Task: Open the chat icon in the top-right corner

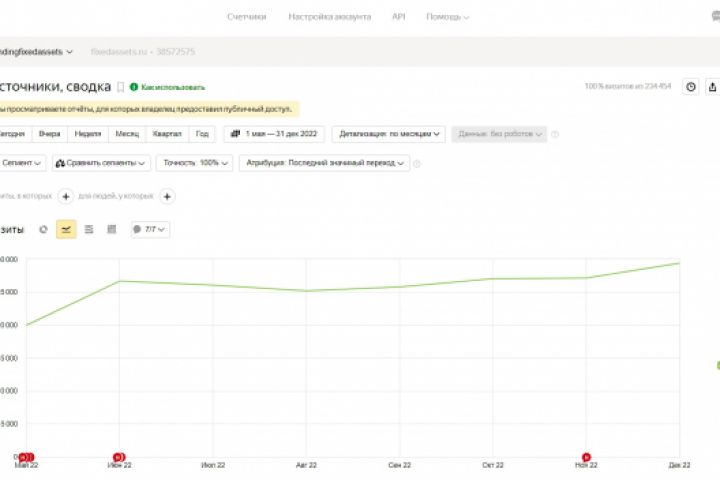Action: (716, 16)
